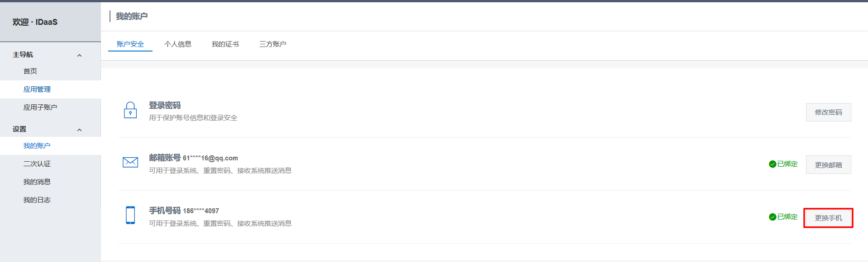Click the email envelope icon
Viewport: 868px width, 262px height.
[x=130, y=162]
